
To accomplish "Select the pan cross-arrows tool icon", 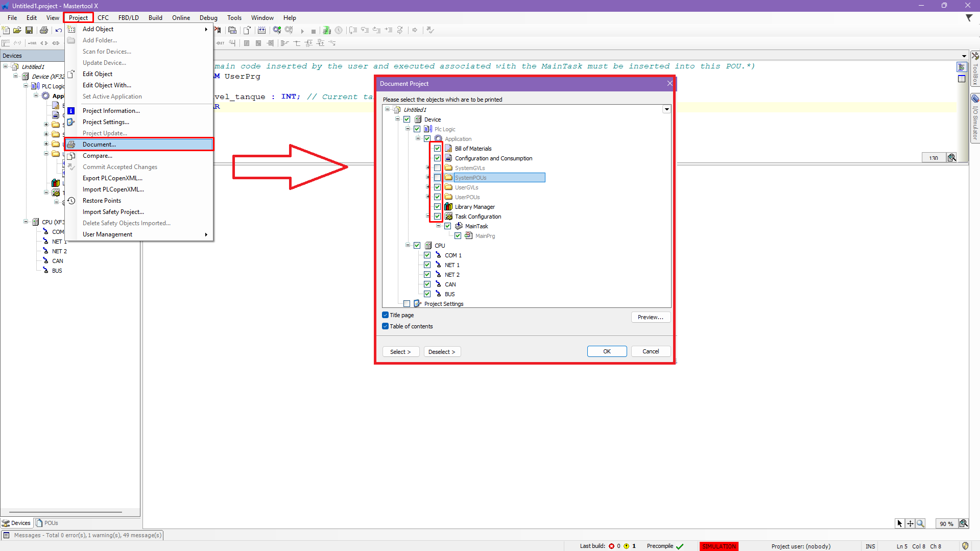I will click(910, 523).
